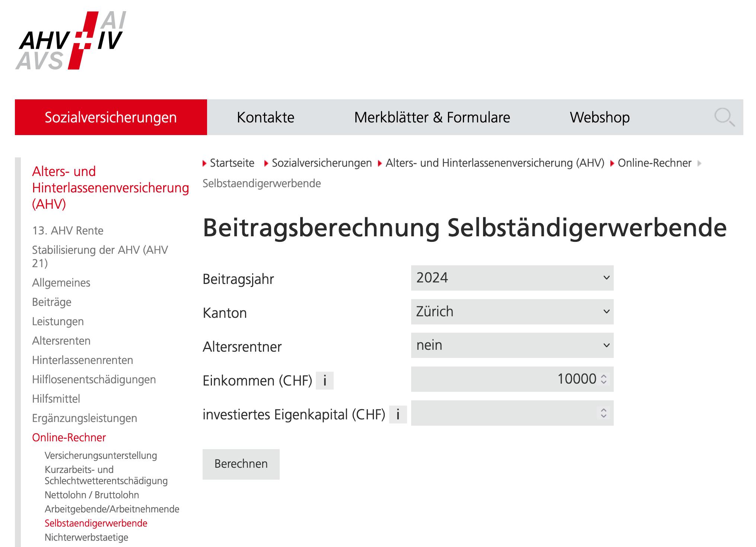This screenshot has height=547, width=756.
Task: Click the Eigenkapital field stepper arrows
Action: 604,413
